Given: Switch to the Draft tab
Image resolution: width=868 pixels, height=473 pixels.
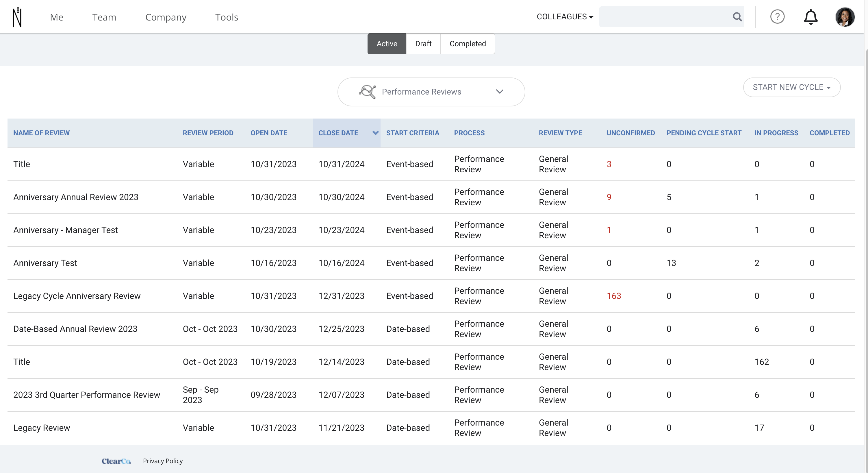Looking at the screenshot, I should pos(423,44).
